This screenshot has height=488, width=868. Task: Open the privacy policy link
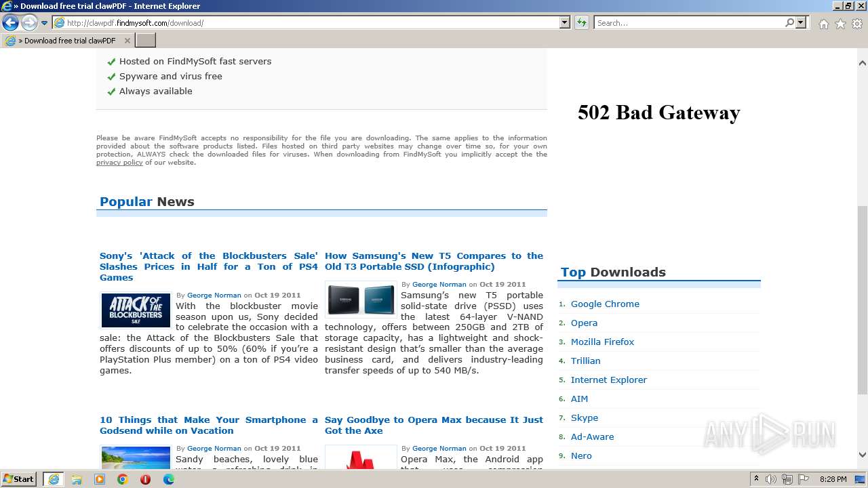pos(119,163)
